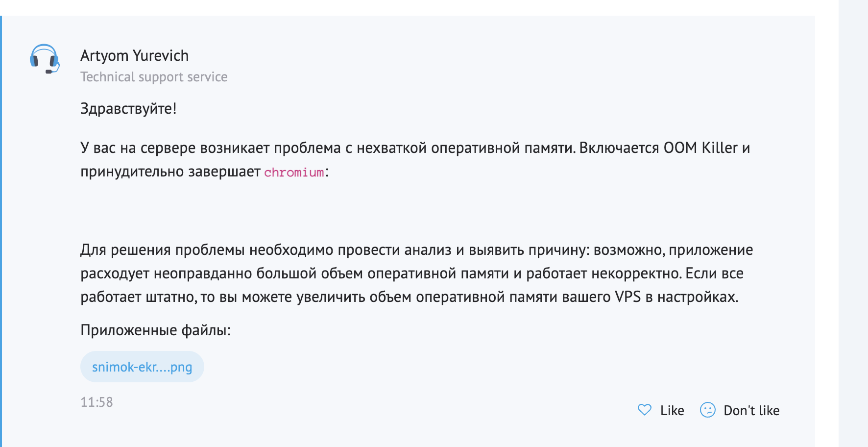Viewport: 868px width, 447px height.
Task: Click the Artyom Yurevich author name
Action: 134,56
